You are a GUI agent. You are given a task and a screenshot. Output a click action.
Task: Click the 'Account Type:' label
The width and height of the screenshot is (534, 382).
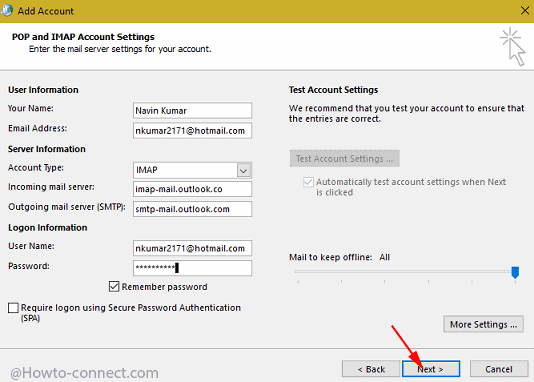click(36, 168)
